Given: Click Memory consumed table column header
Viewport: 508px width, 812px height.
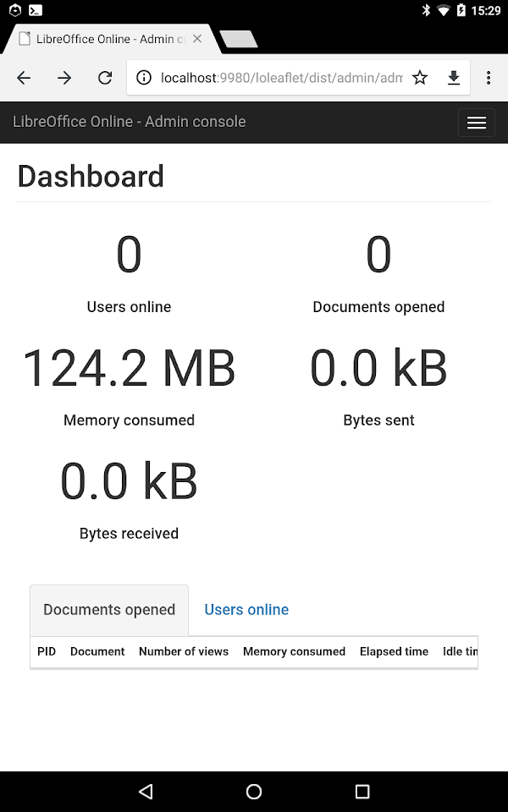Looking at the screenshot, I should pos(294,651).
